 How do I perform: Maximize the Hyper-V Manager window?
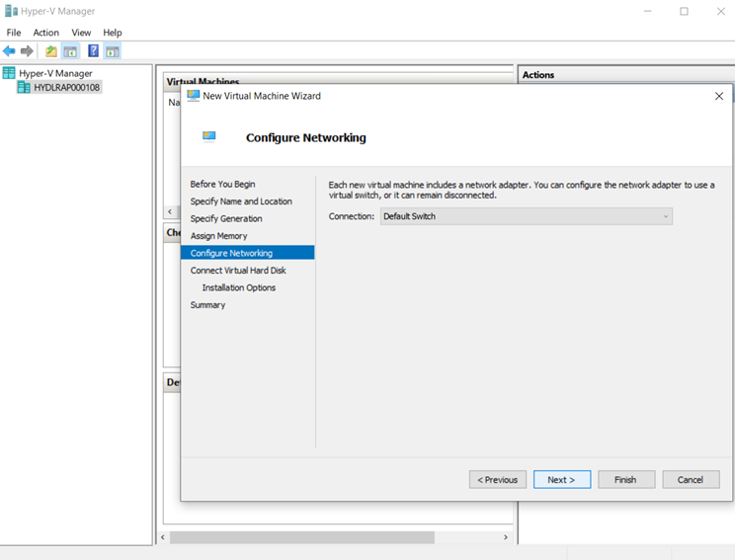684,11
